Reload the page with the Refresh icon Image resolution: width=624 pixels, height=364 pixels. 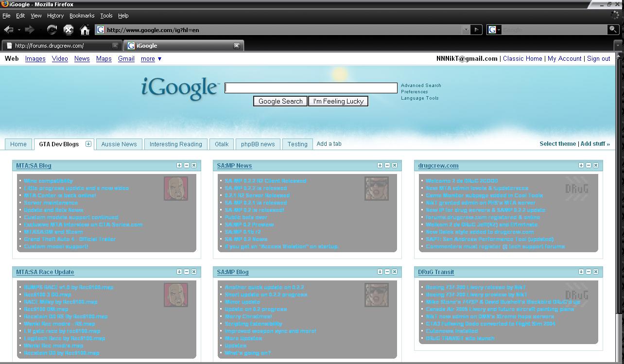click(52, 30)
